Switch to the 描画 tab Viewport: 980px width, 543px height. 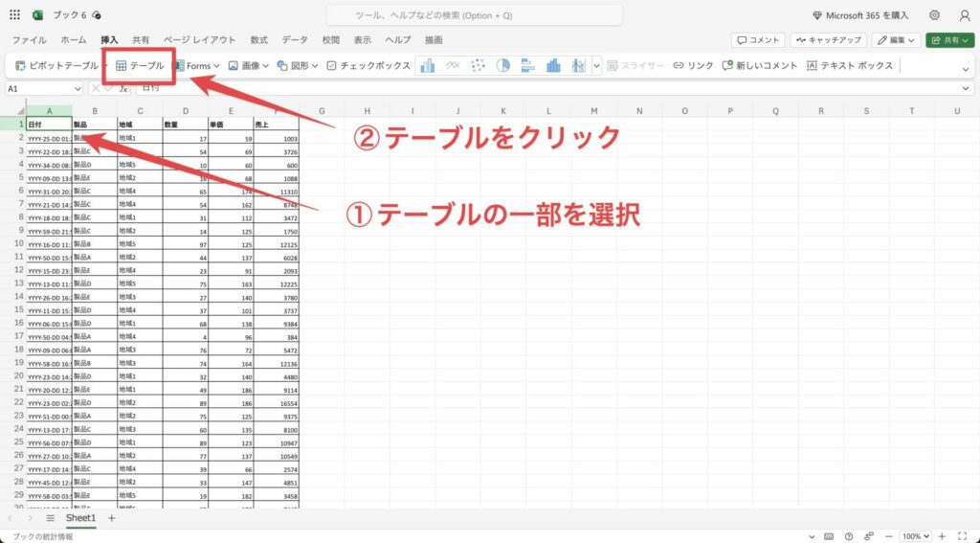434,40
